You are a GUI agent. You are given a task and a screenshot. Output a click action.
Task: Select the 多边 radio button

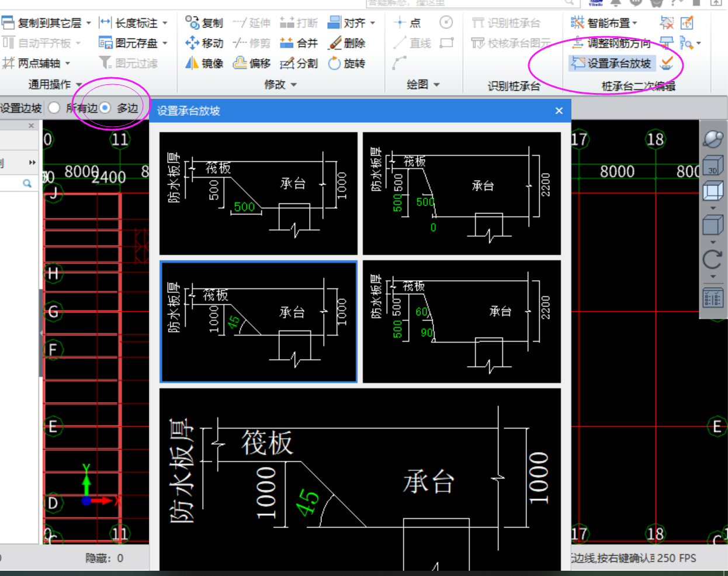pyautogui.click(x=105, y=108)
